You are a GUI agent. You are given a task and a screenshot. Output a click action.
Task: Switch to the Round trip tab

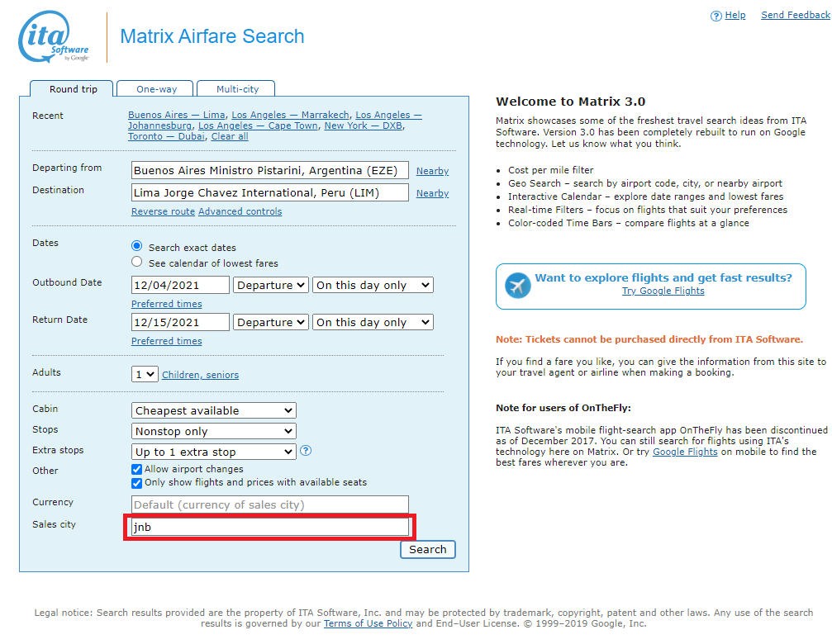73,89
